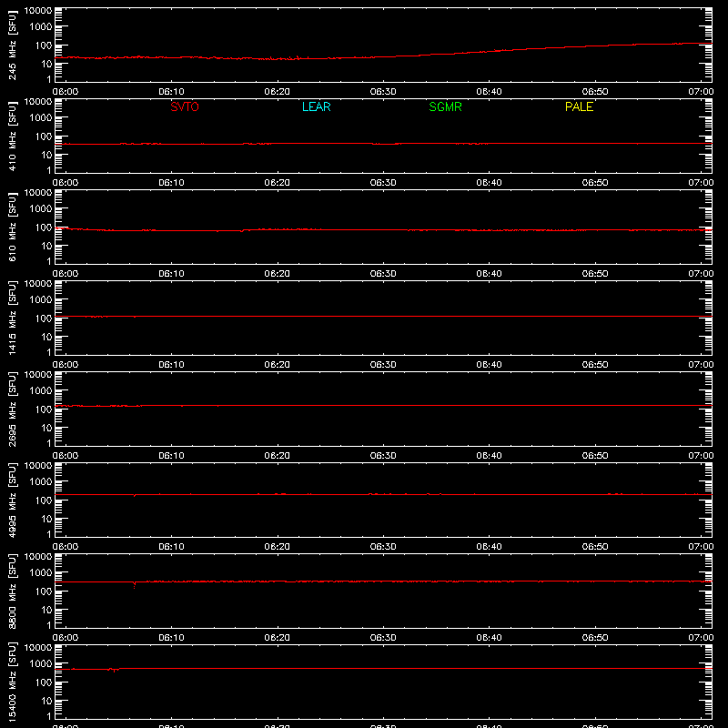Click the 06:20 time label below 8800 MHz plot
The width and height of the screenshot is (728, 728).
click(x=278, y=638)
